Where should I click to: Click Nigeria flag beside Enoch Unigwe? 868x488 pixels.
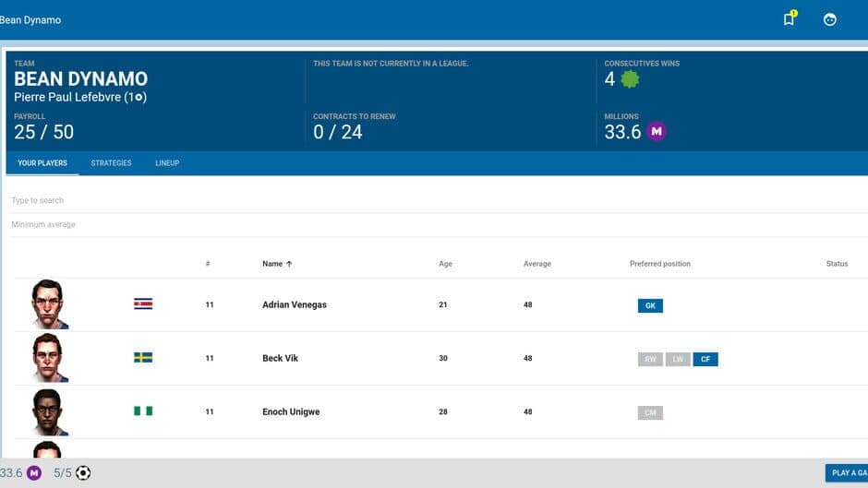click(x=143, y=411)
